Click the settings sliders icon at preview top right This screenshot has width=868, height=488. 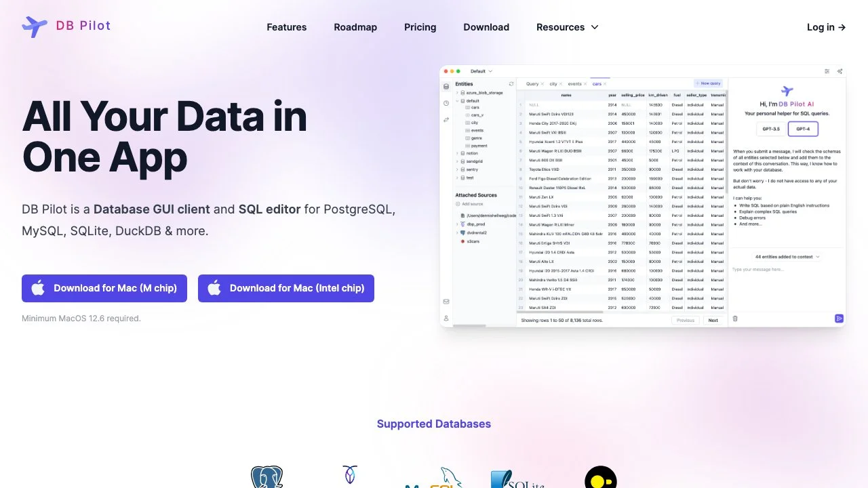pyautogui.click(x=827, y=71)
